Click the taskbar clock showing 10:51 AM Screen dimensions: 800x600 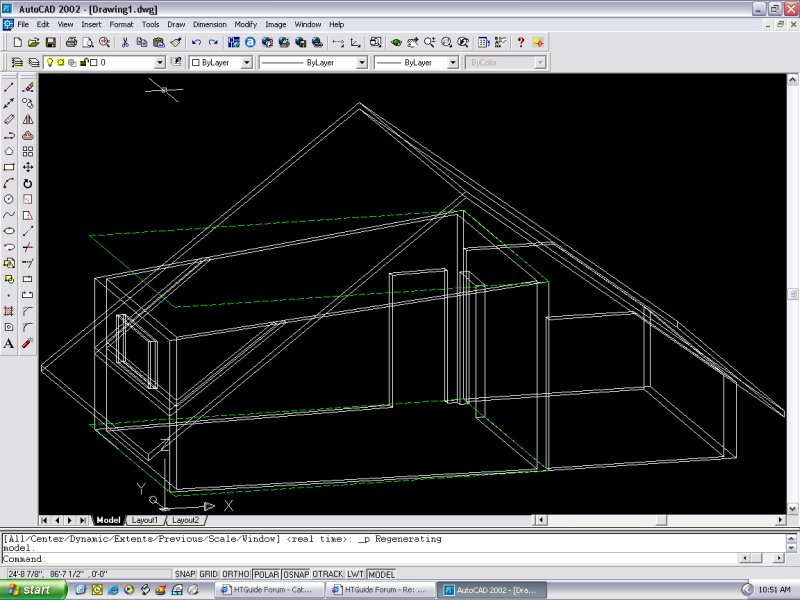click(774, 590)
